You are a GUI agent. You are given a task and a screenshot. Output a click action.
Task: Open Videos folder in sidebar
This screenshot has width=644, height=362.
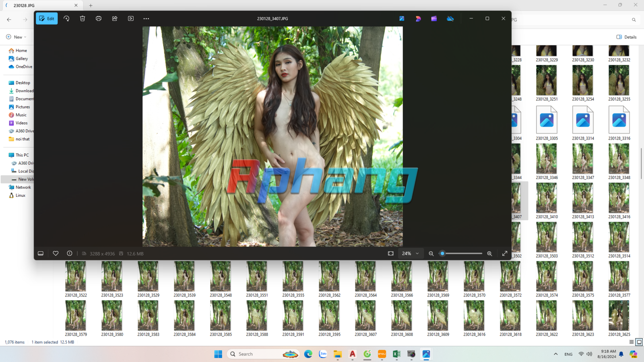tap(18, 123)
